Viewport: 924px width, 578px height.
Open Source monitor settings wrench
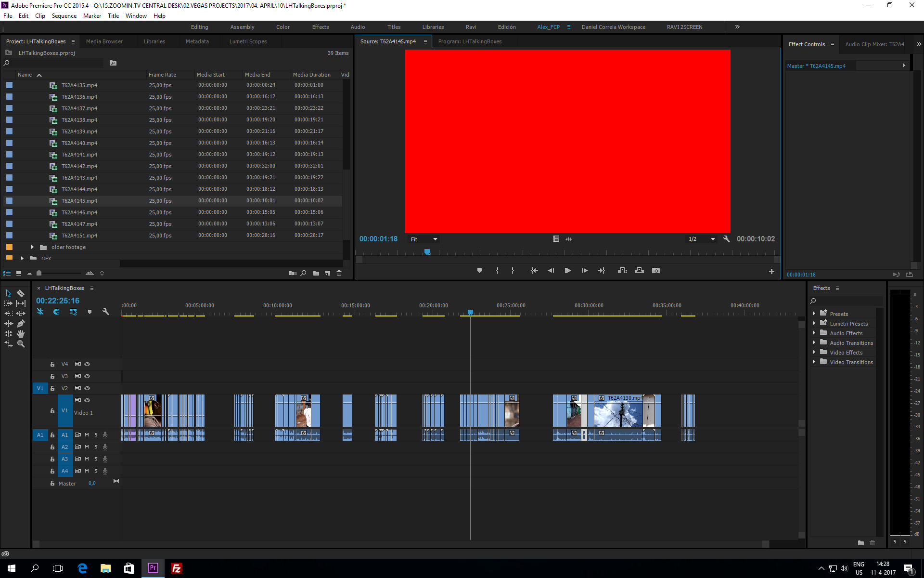(x=727, y=239)
